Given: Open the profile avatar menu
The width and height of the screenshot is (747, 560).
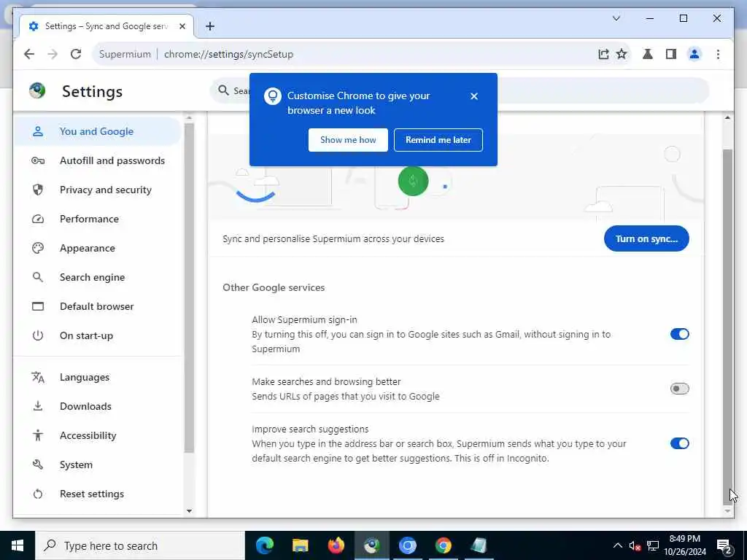Looking at the screenshot, I should pyautogui.click(x=694, y=54).
